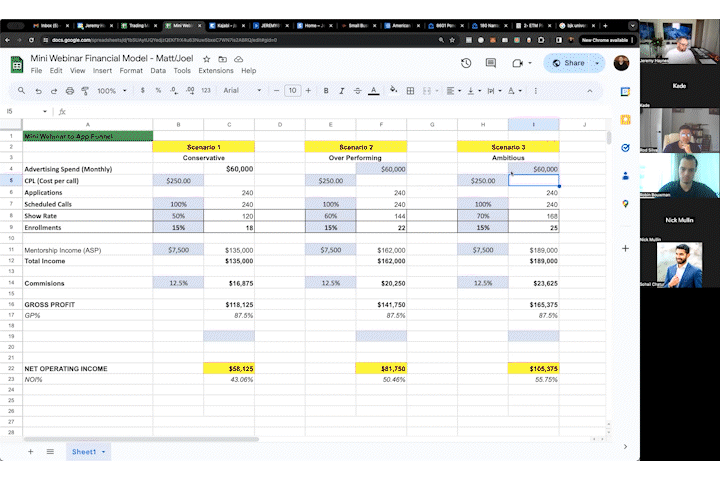Click the Merge cells icon
This screenshot has height=480, width=720.
pyautogui.click(x=427, y=91)
